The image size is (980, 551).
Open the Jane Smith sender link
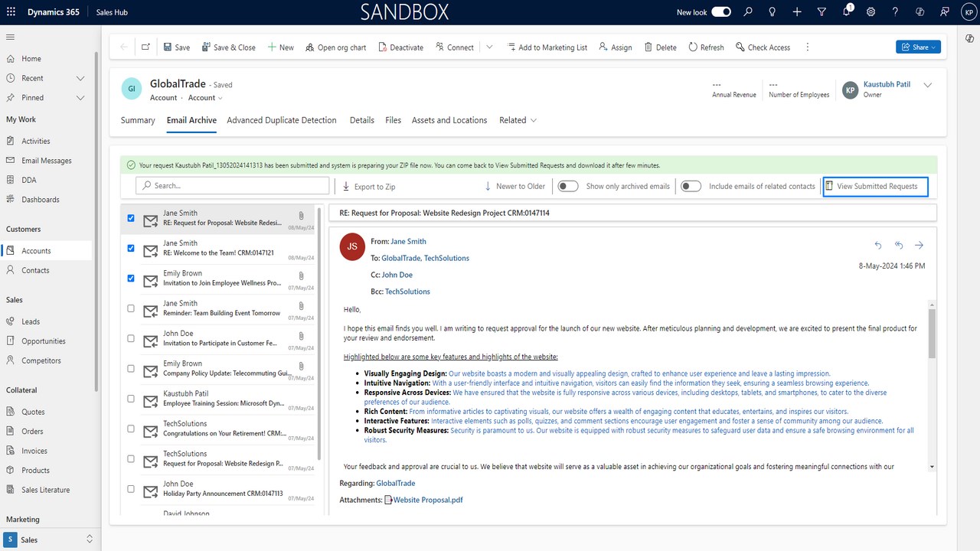pos(408,241)
